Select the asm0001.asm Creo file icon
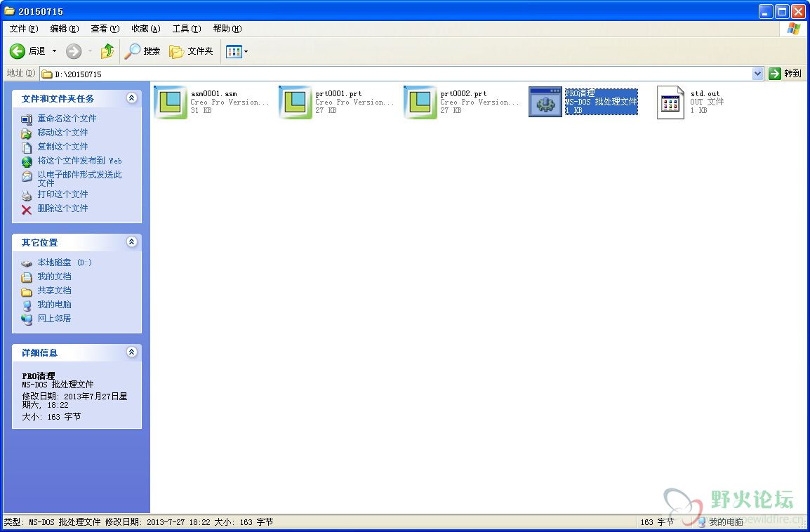Screen dimensions: 810x532 (x=171, y=102)
